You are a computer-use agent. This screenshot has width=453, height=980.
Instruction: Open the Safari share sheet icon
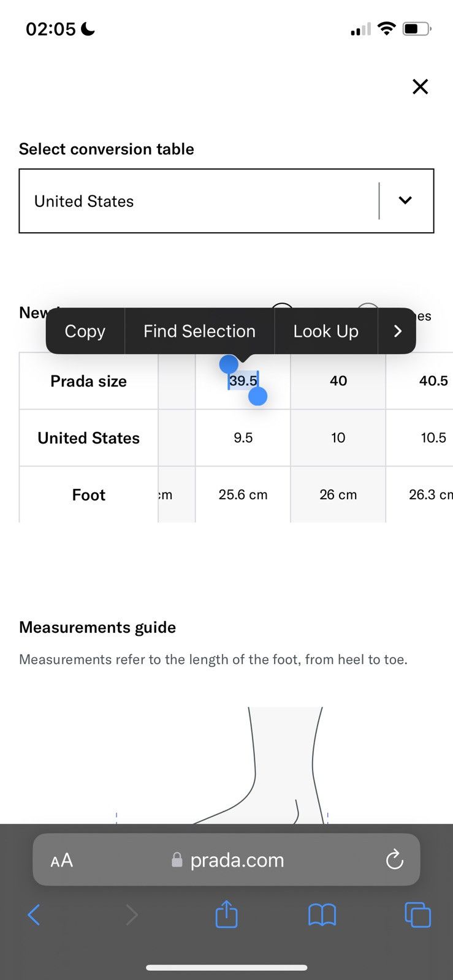226,914
